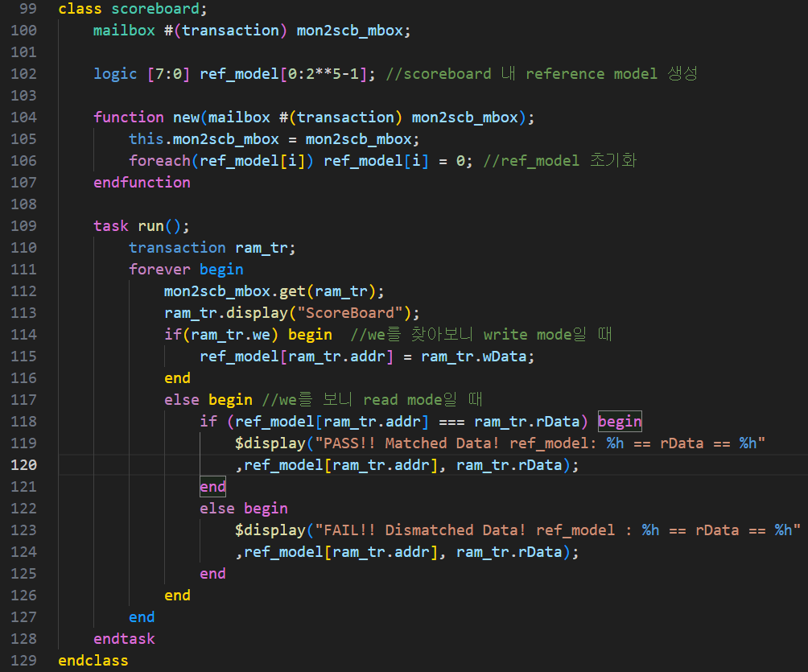Place cursor on 'class scoreboard;' declaration
This screenshot has height=672, width=808.
click(x=133, y=9)
